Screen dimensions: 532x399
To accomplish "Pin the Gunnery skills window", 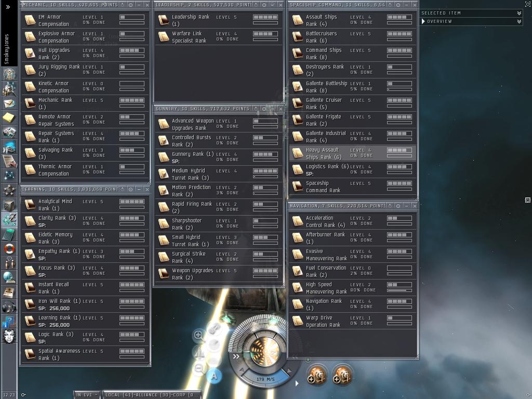I will click(256, 109).
